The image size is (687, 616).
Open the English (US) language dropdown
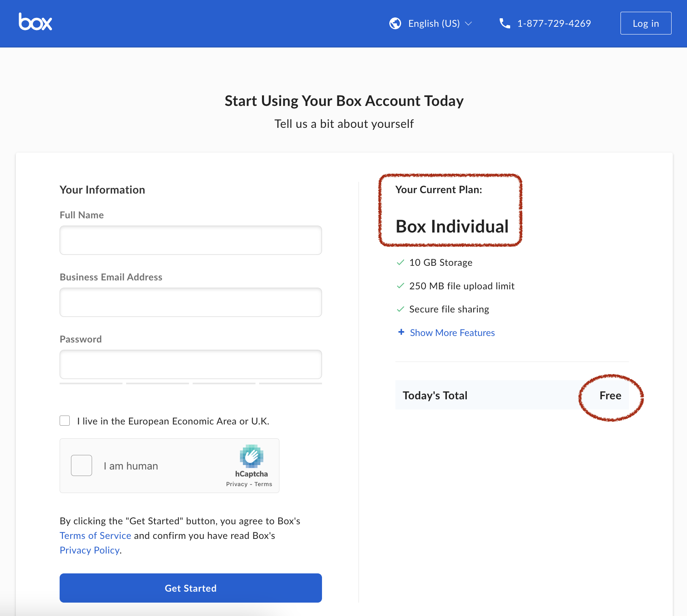coord(434,24)
